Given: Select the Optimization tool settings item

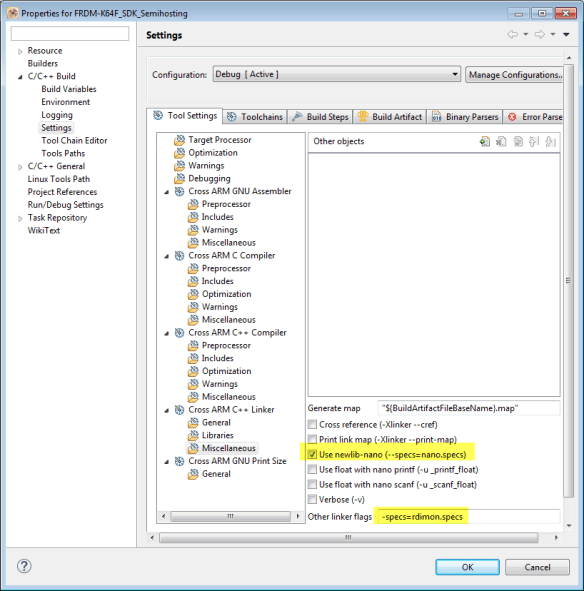Looking at the screenshot, I should point(213,153).
